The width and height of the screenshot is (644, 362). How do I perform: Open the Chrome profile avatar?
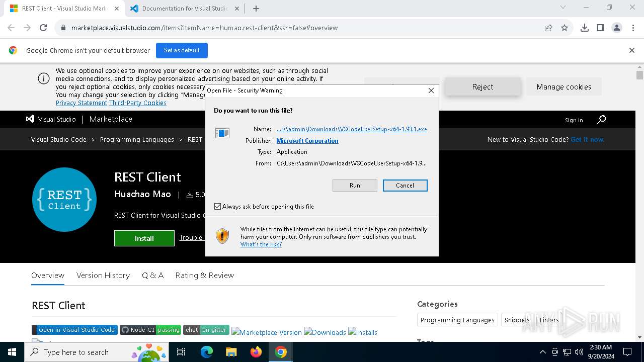(x=616, y=28)
